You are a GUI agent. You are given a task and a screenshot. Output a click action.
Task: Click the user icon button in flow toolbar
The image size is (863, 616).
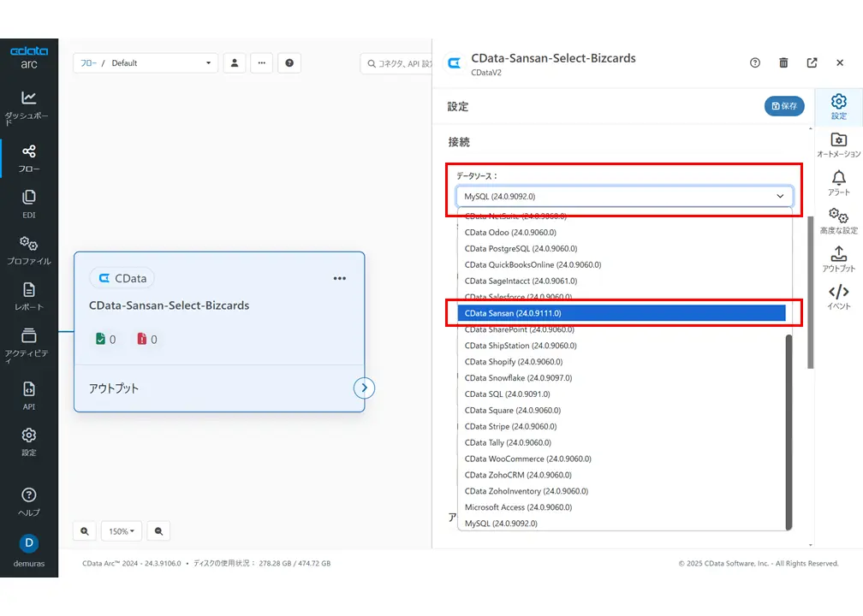coord(235,62)
